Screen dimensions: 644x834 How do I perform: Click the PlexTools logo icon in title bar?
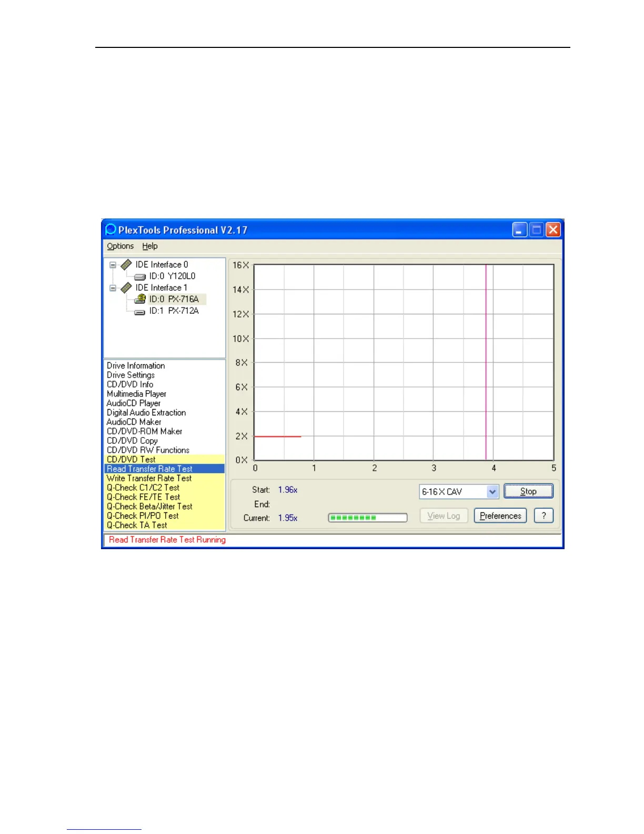coord(110,230)
